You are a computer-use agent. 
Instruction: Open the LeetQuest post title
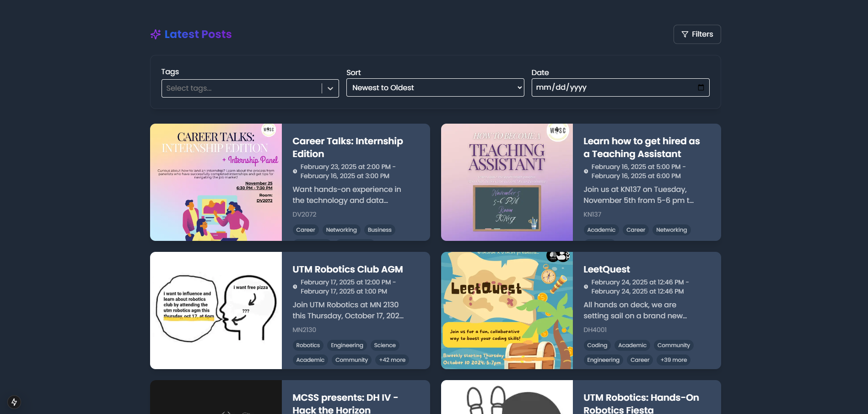coord(607,269)
